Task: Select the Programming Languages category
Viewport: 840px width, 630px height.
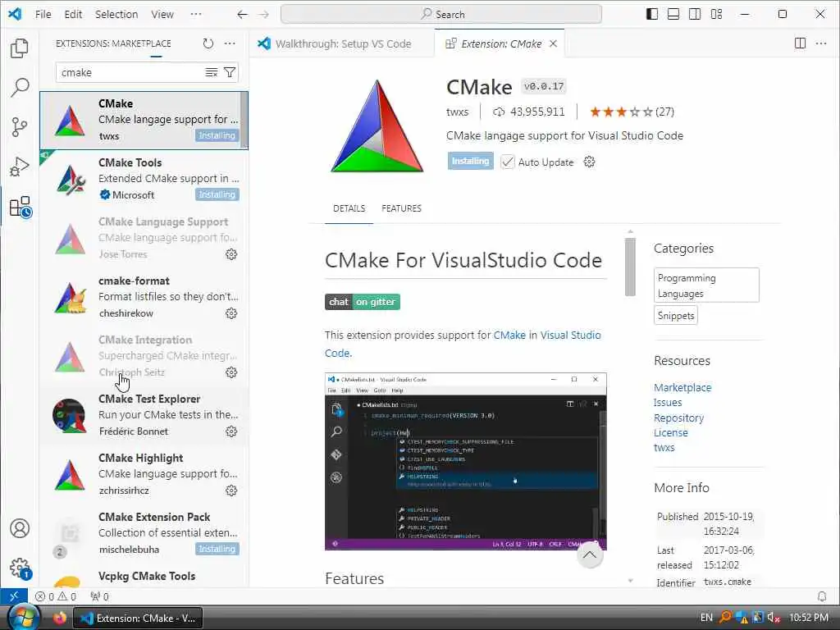Action: coord(706,285)
